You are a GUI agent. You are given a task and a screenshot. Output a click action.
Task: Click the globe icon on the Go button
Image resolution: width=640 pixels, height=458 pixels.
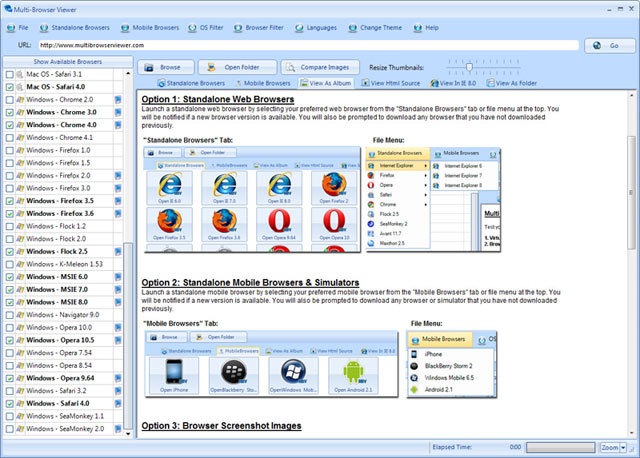point(597,45)
